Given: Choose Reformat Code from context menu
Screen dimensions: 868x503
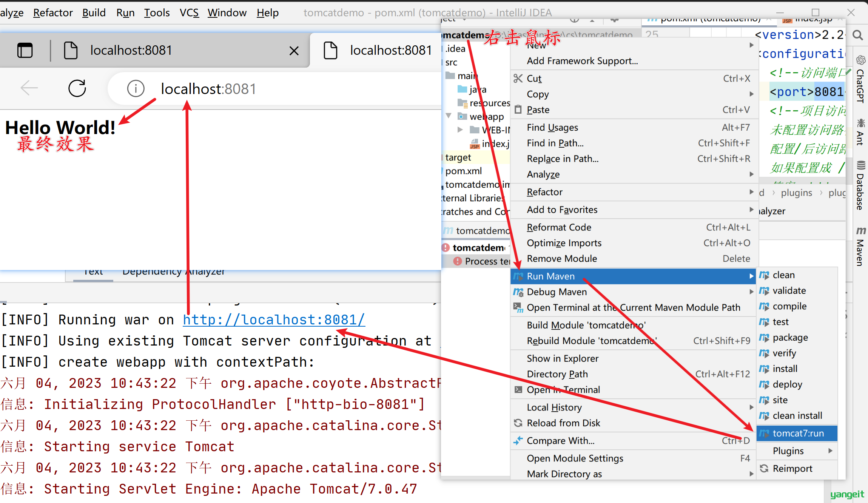Looking at the screenshot, I should (x=634, y=227).
